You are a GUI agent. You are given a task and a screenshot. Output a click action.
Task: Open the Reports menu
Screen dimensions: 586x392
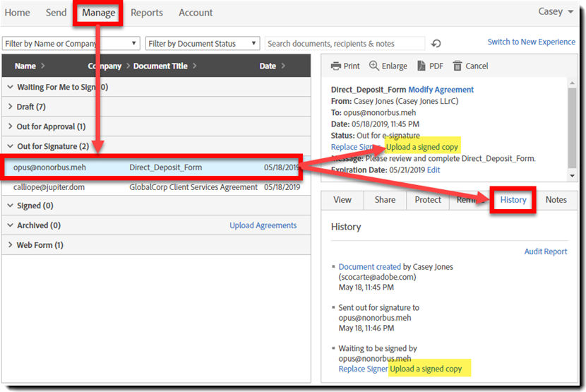tap(147, 12)
